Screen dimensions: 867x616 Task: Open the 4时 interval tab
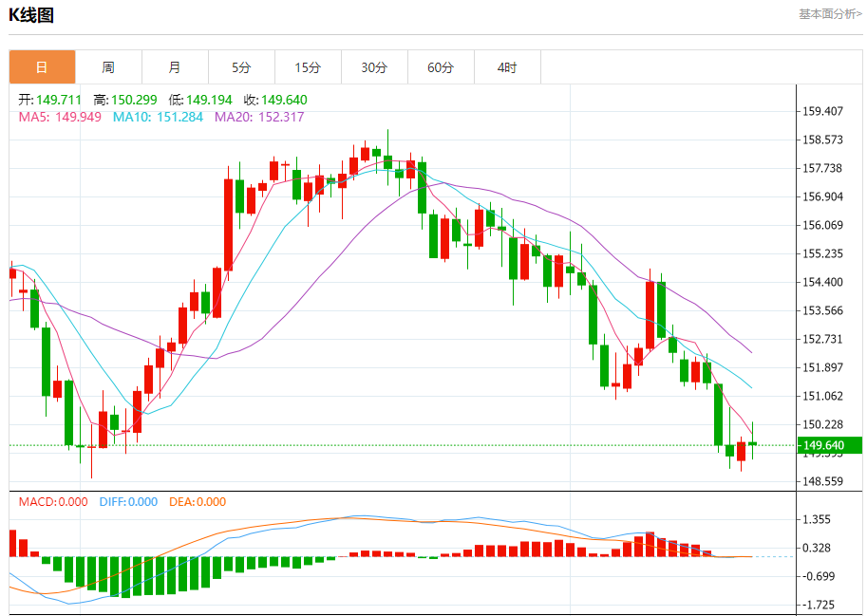[x=507, y=67]
